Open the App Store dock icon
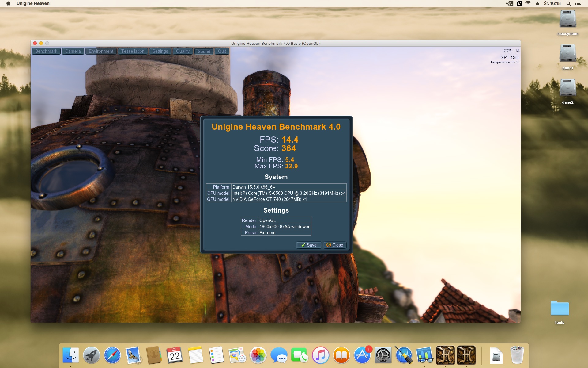The height and width of the screenshot is (368, 588). coord(362,355)
